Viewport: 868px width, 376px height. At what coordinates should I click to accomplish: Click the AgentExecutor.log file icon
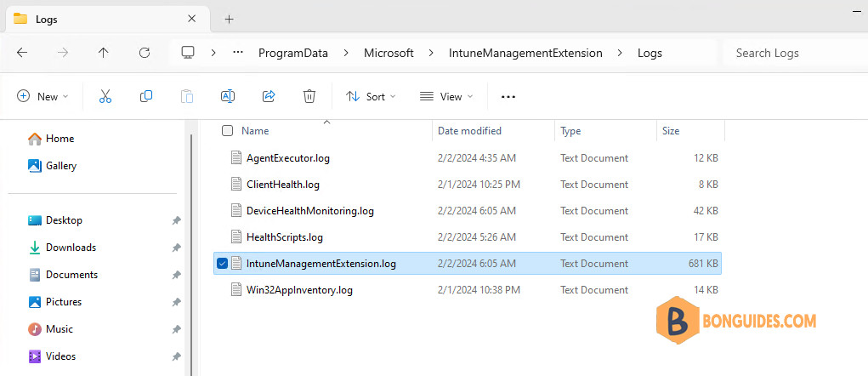click(x=236, y=158)
